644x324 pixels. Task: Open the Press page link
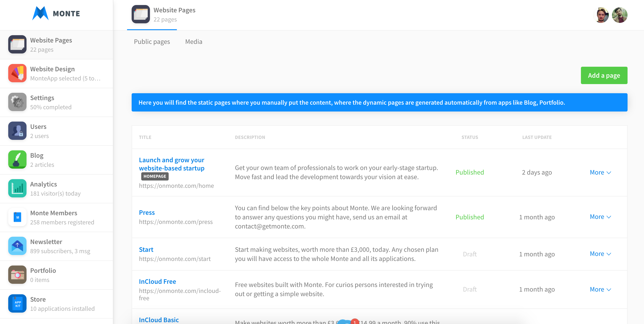point(147,212)
